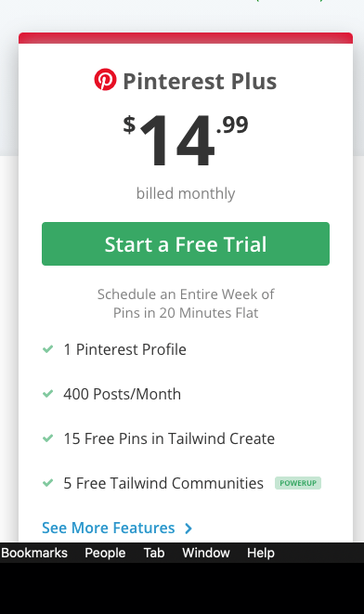Click the billed monthly label
Screen dimensions: 364x614
[x=186, y=193]
